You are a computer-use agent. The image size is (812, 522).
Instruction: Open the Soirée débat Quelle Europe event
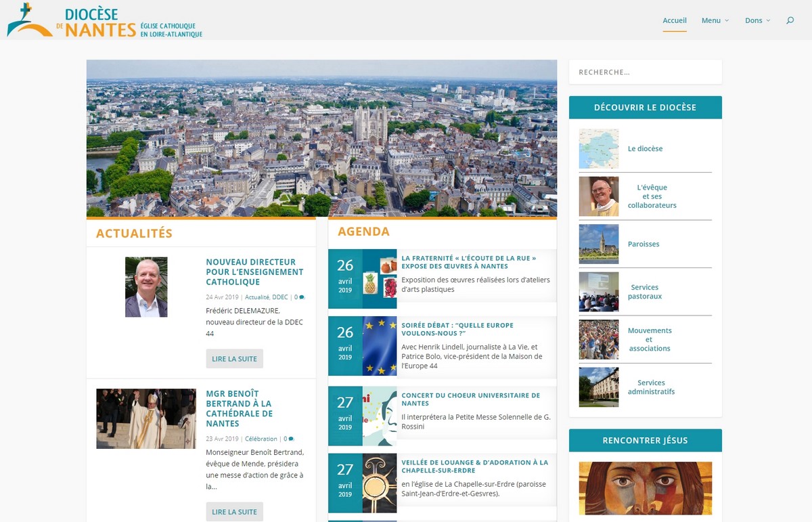[457, 329]
